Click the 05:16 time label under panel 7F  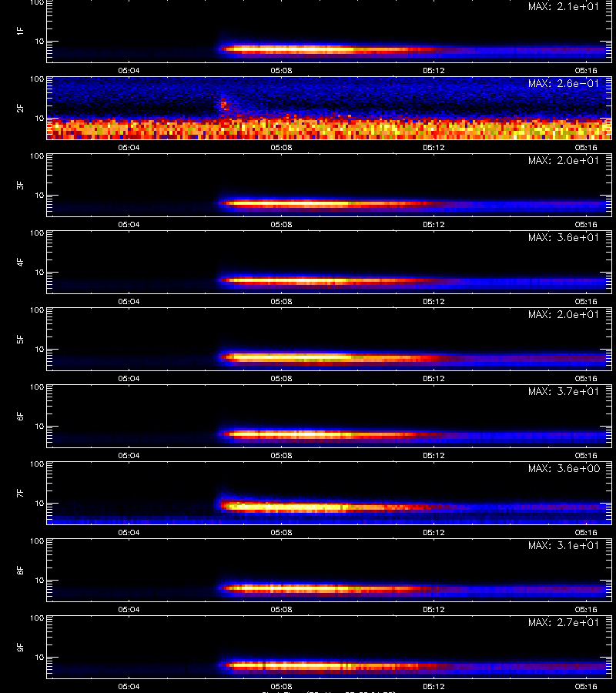[586, 532]
